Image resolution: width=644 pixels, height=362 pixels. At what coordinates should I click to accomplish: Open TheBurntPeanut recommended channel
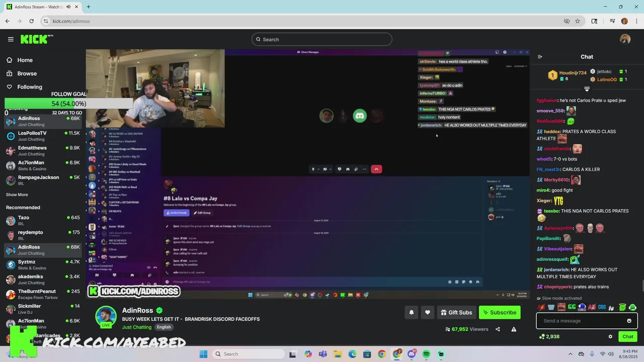[x=43, y=294]
